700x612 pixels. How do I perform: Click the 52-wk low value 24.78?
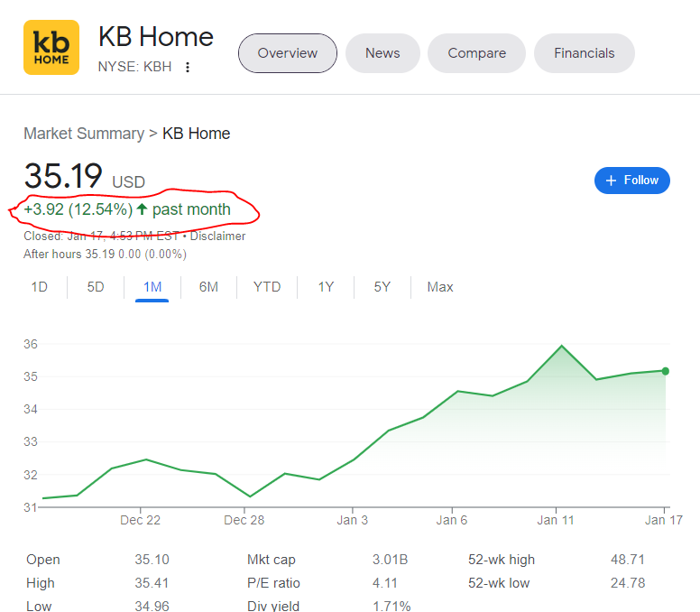click(628, 583)
